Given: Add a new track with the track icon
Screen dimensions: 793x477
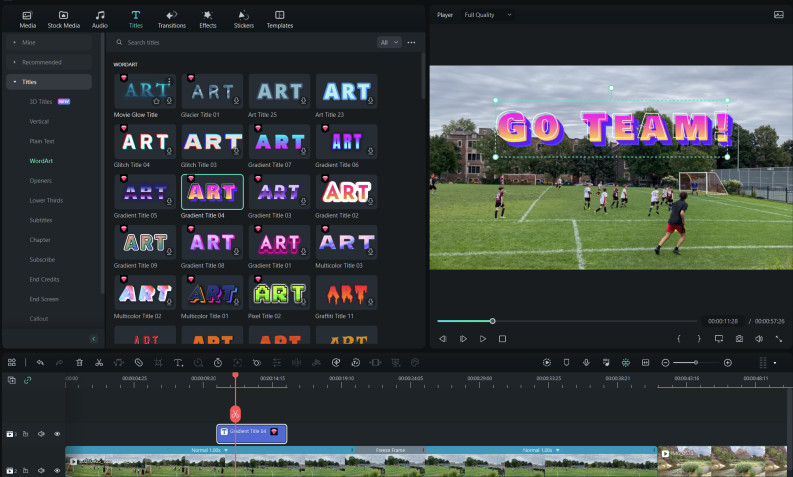Looking at the screenshot, I should (12, 380).
